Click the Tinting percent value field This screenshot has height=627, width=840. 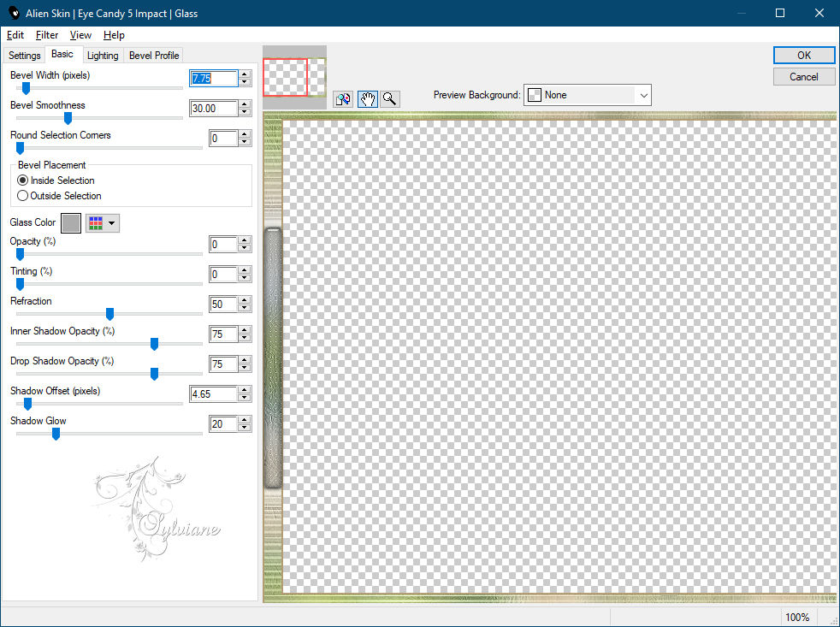point(223,275)
